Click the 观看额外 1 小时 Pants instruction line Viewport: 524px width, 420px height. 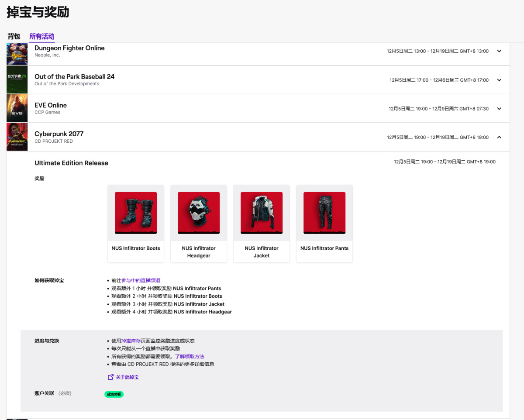pyautogui.click(x=166, y=288)
